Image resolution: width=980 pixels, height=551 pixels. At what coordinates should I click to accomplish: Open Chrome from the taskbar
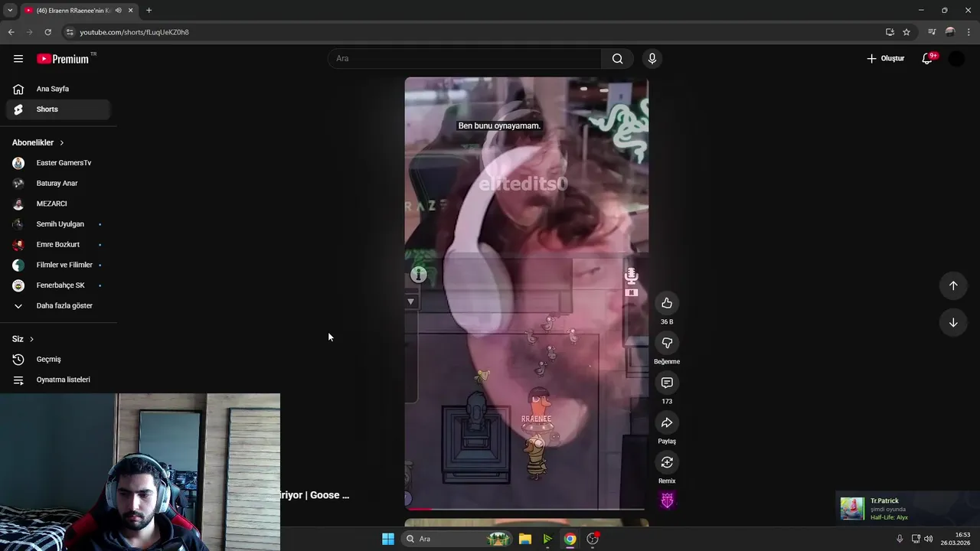(x=570, y=539)
